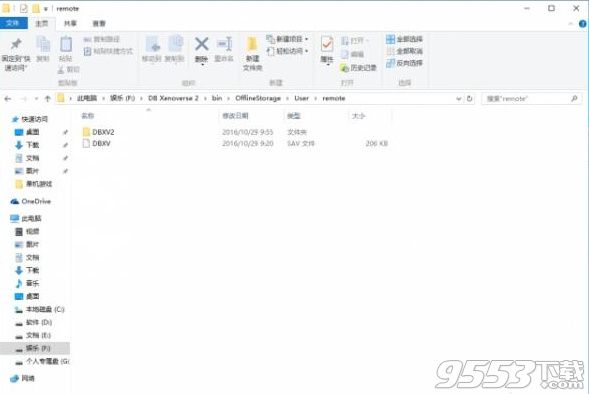Click Paste shortcut in ribbon
Viewport: 589px width, 394px height.
pyautogui.click(x=108, y=51)
